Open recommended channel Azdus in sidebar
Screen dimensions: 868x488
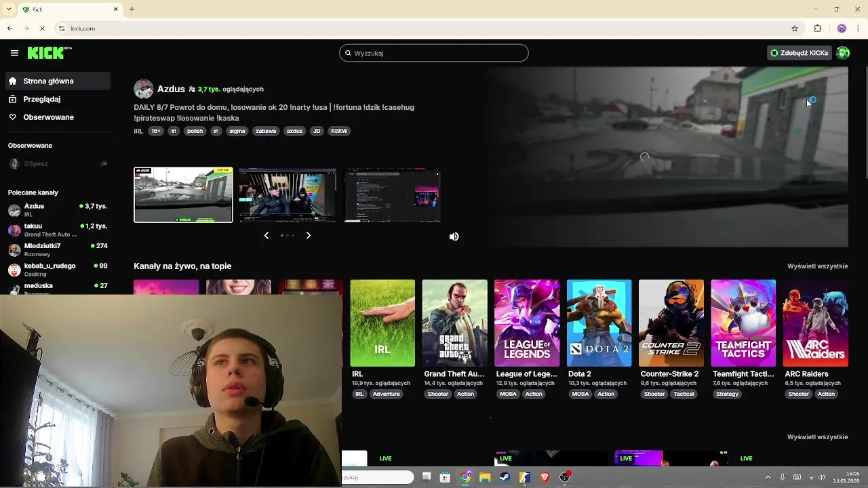(57, 209)
